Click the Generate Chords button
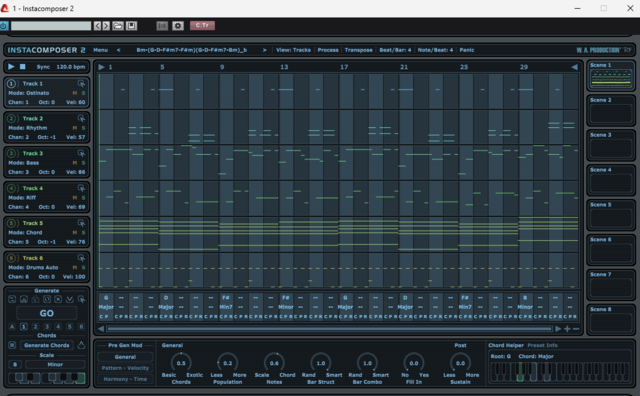This screenshot has height=396, width=640. (x=47, y=345)
